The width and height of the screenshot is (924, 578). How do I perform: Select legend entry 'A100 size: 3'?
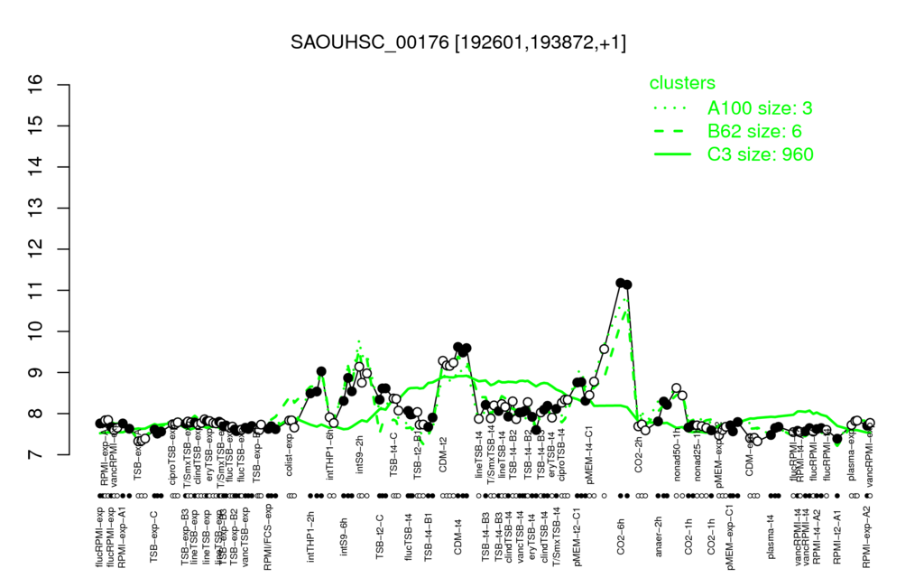760,108
